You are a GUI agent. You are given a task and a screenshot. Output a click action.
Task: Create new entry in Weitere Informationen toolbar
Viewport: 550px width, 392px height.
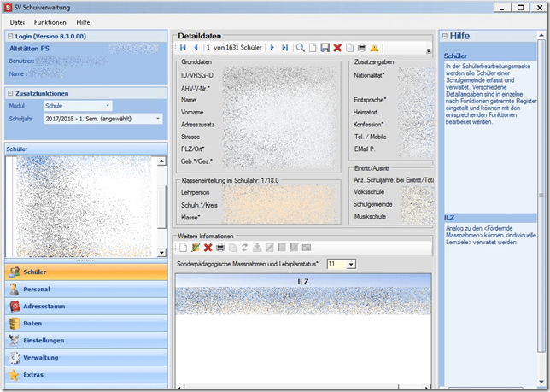[183, 248]
